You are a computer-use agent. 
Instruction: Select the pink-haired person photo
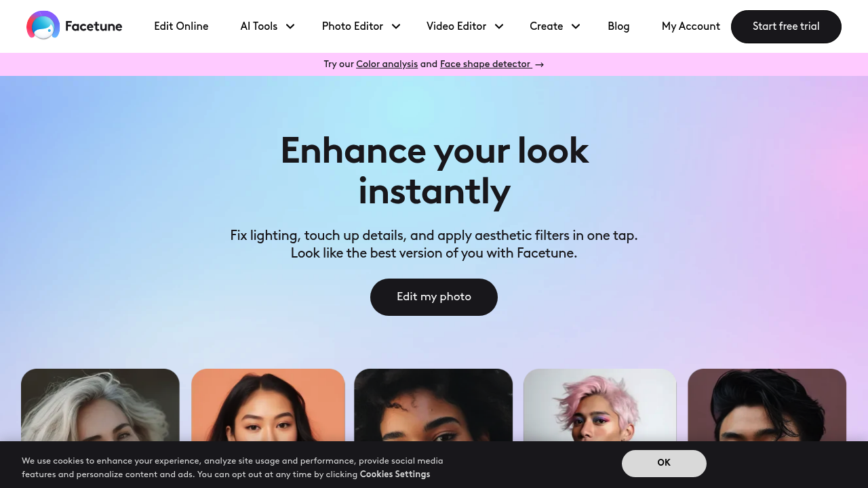pos(600,405)
